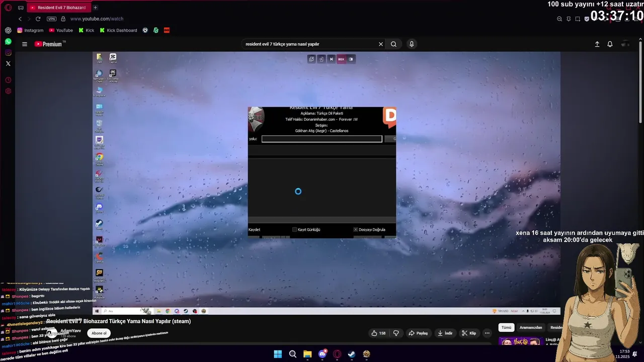644x362 pixels.
Task: Select the Aramanızdan filter chip
Action: coord(531,327)
